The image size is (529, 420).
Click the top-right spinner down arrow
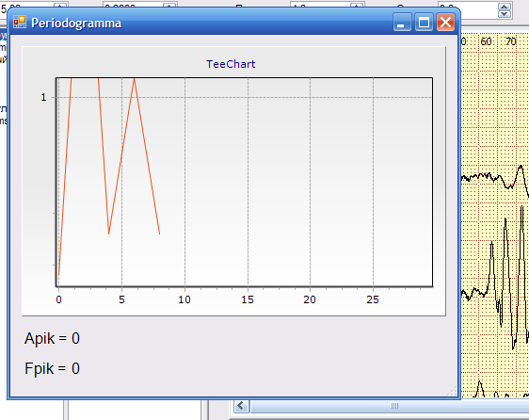pyautogui.click(x=505, y=14)
